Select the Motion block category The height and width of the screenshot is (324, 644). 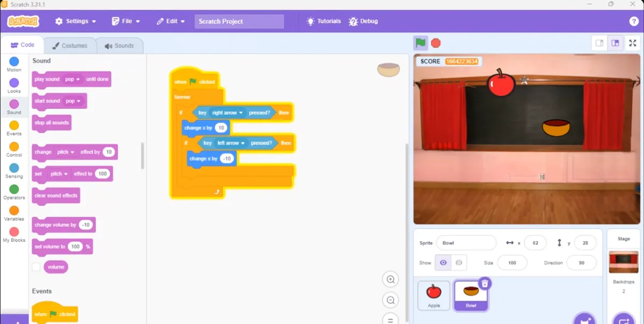pyautogui.click(x=14, y=64)
